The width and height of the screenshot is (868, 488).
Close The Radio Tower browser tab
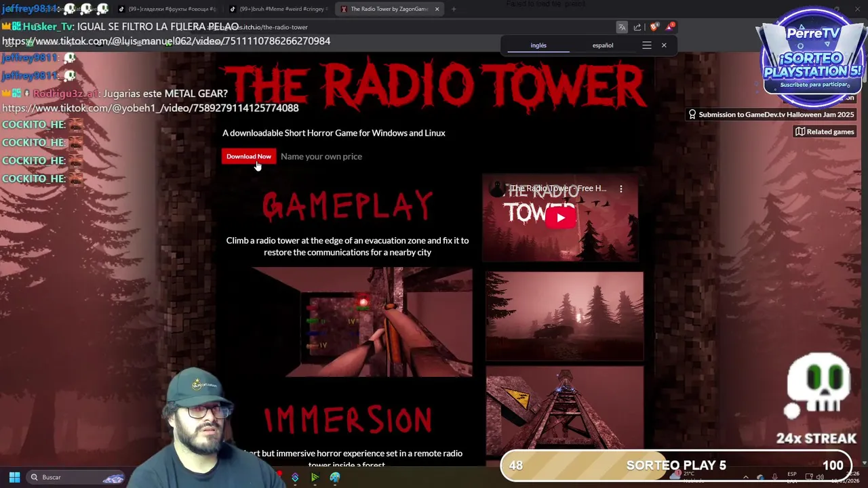point(437,9)
